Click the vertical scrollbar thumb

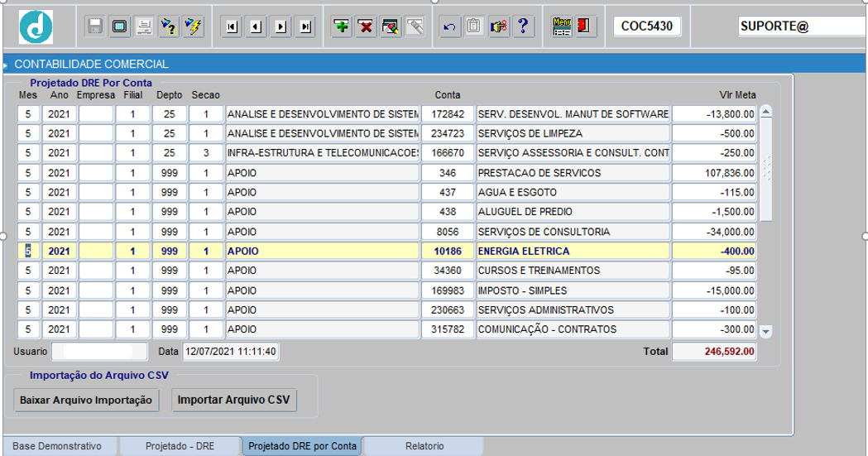[x=766, y=170]
